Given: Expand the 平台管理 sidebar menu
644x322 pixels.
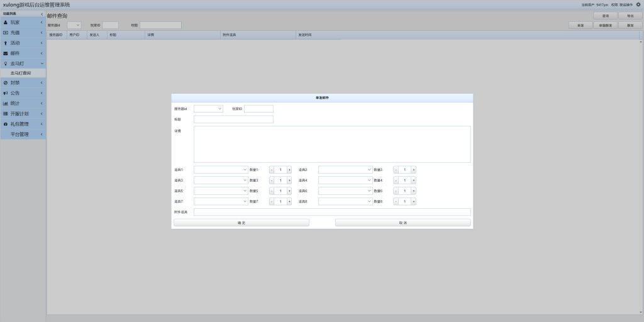Looking at the screenshot, I should pos(23,134).
